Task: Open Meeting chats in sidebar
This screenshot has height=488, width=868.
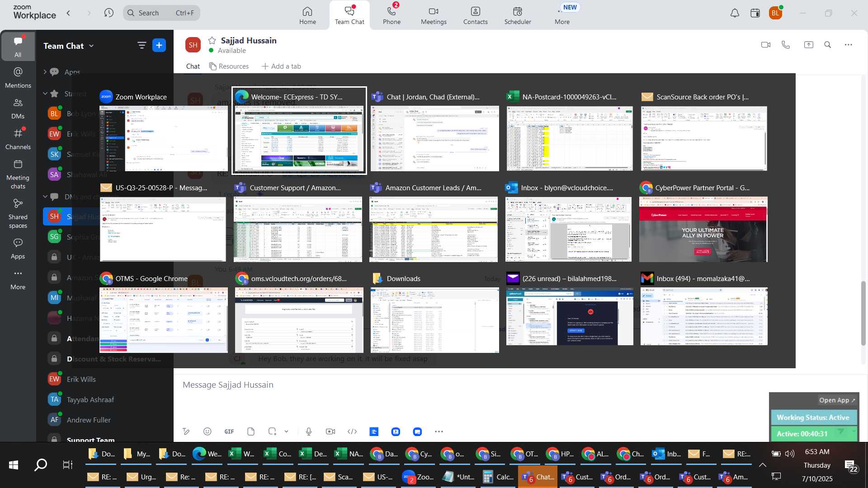Action: pos(18,174)
